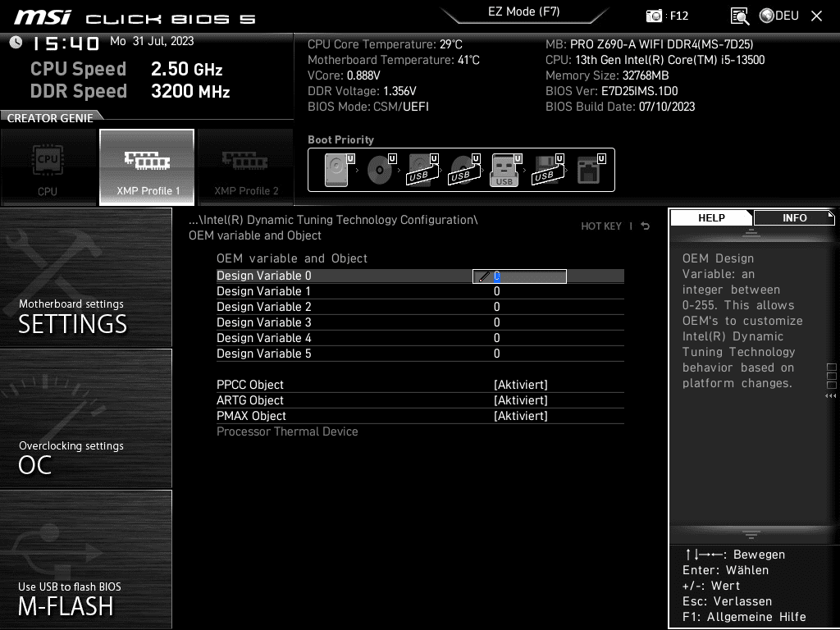Screen dimensions: 840x630
Task: Open the M-FLASH BIOS flashing section
Action: coord(85,559)
